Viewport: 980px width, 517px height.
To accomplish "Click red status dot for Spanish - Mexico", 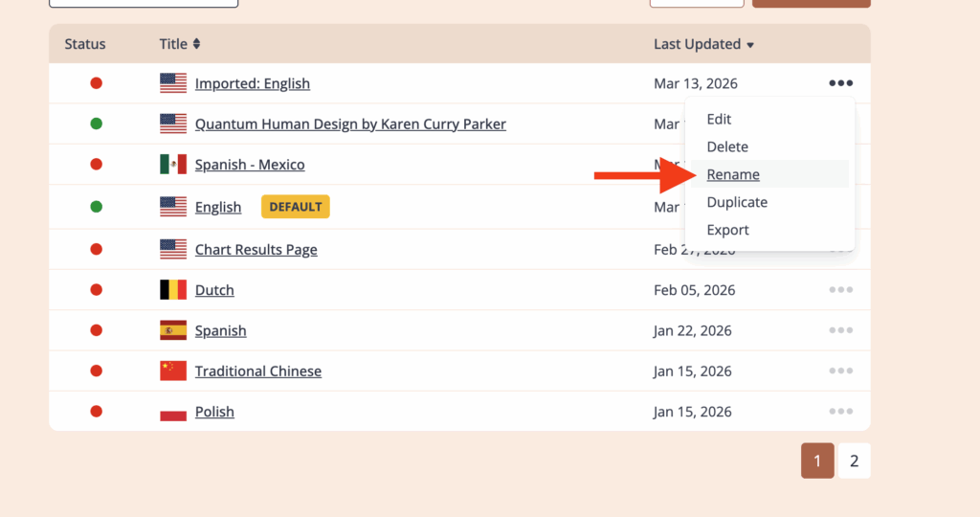I will click(96, 165).
